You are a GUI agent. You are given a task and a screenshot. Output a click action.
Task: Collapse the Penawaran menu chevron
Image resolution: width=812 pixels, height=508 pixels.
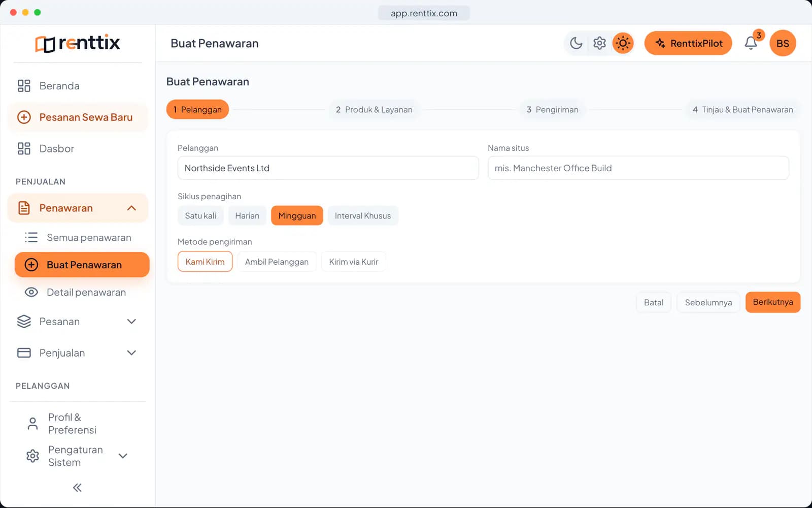coord(131,208)
